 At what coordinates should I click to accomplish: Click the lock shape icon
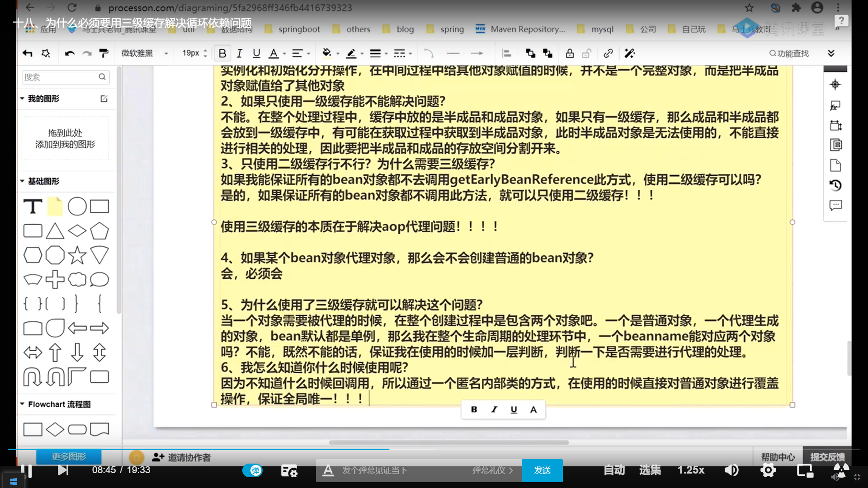pyautogui.click(x=570, y=53)
